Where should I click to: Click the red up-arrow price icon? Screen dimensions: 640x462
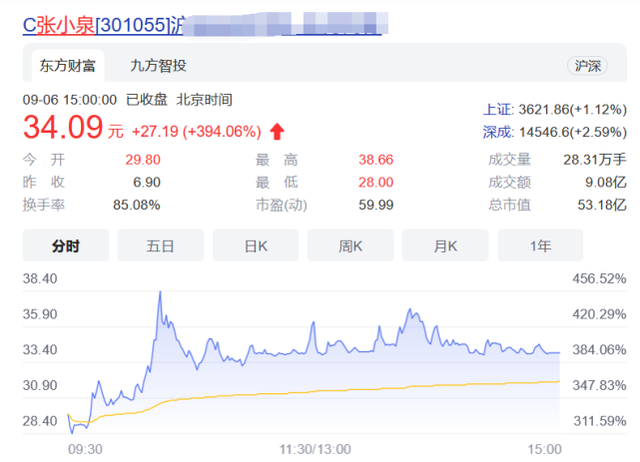pos(277,131)
